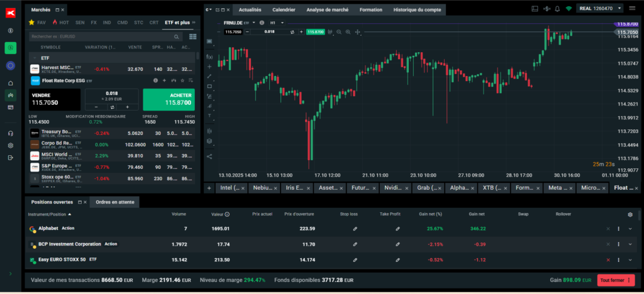Open the headset support icon in sidebar
Viewport: 644px width, 294px height.
pyautogui.click(x=11, y=133)
